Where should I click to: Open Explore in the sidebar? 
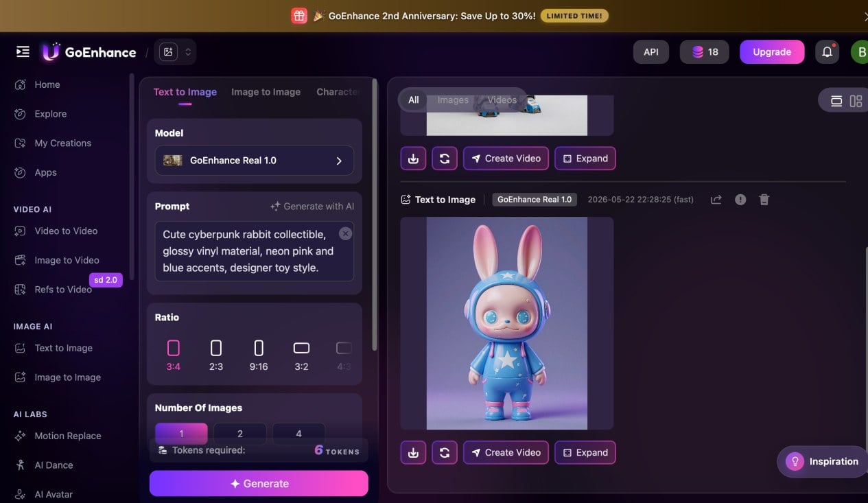[51, 114]
